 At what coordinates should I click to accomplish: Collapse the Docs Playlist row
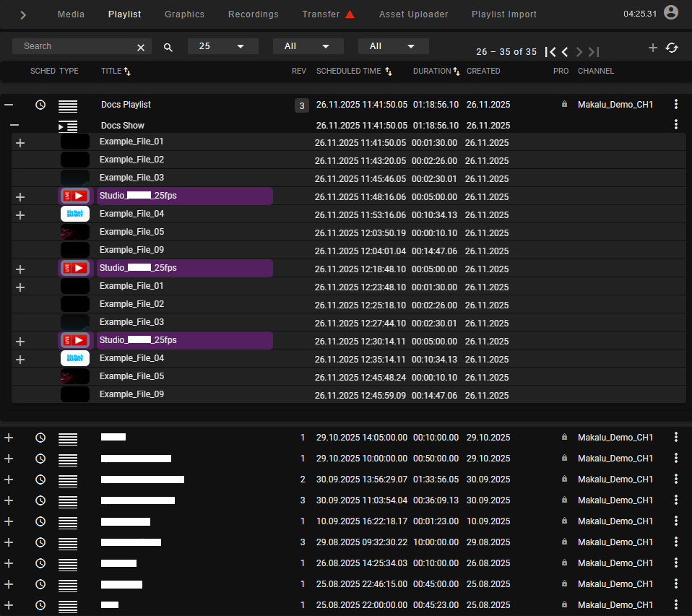[9, 105]
